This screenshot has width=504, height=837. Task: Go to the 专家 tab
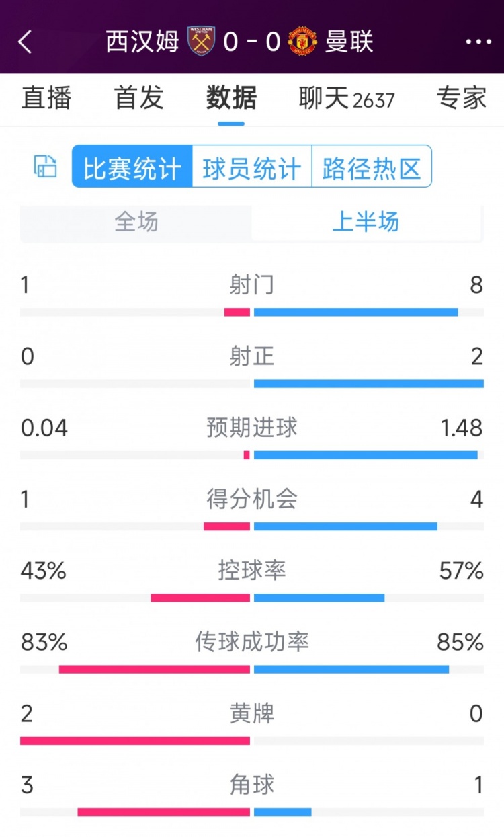[x=461, y=98]
